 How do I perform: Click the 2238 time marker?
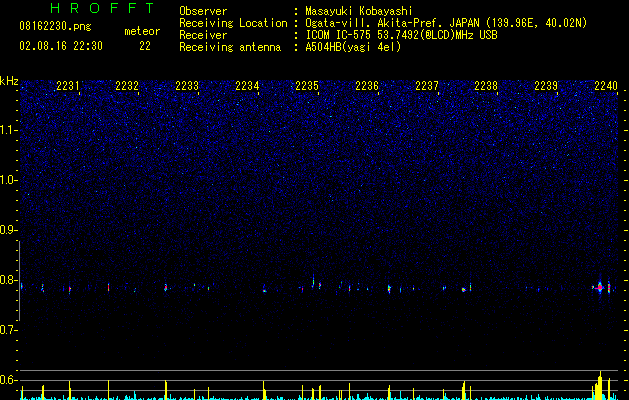pyautogui.click(x=486, y=86)
